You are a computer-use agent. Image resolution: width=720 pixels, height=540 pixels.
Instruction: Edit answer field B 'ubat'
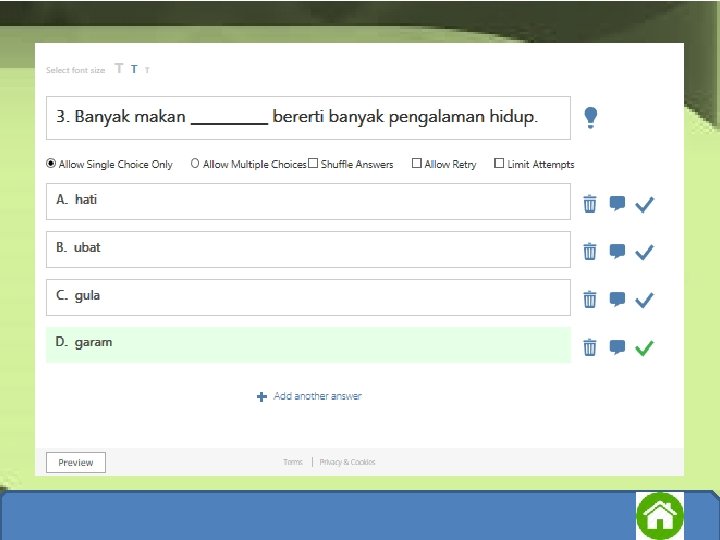click(308, 249)
